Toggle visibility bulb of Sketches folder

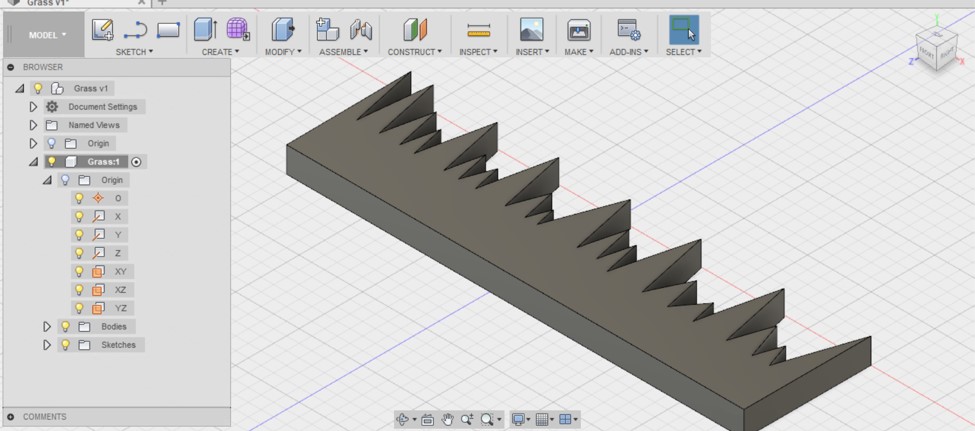coord(65,345)
